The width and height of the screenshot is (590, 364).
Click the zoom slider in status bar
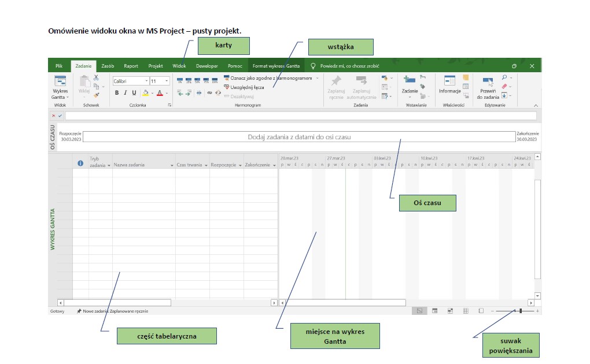tap(520, 311)
